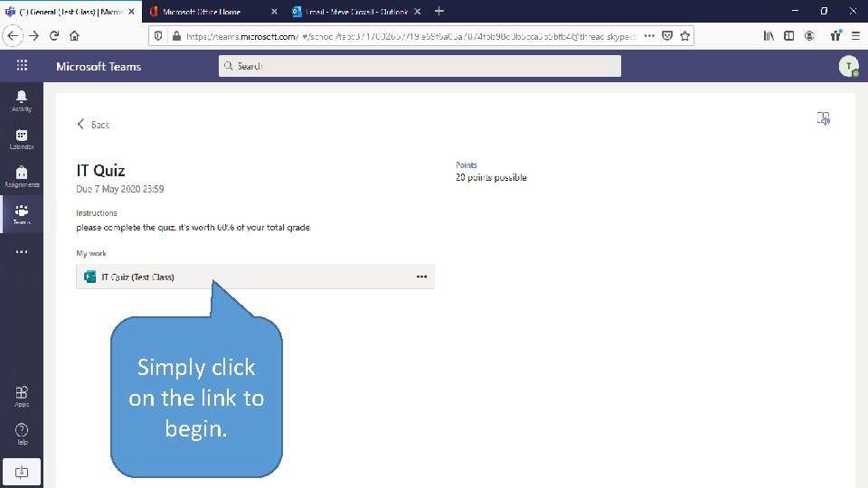Image resolution: width=868 pixels, height=488 pixels.
Task: Open the Firefox account icon
Action: [x=809, y=36]
